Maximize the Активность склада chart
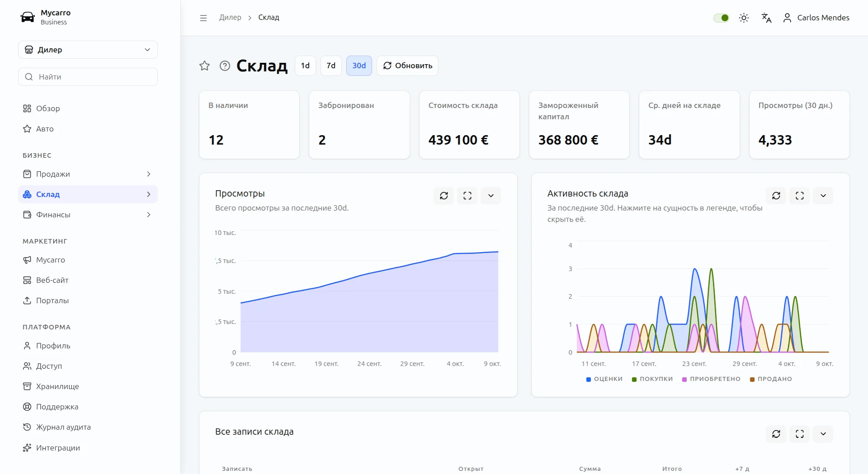868x474 pixels. [x=800, y=196]
